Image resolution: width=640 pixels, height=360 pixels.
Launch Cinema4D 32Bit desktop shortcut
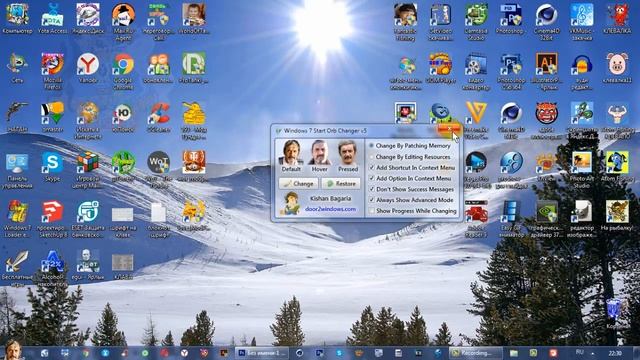(x=547, y=22)
